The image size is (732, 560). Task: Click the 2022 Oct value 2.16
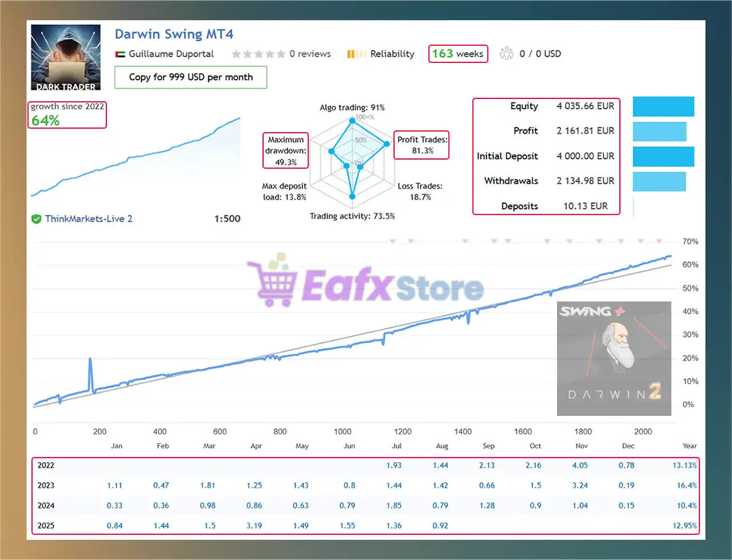click(534, 466)
